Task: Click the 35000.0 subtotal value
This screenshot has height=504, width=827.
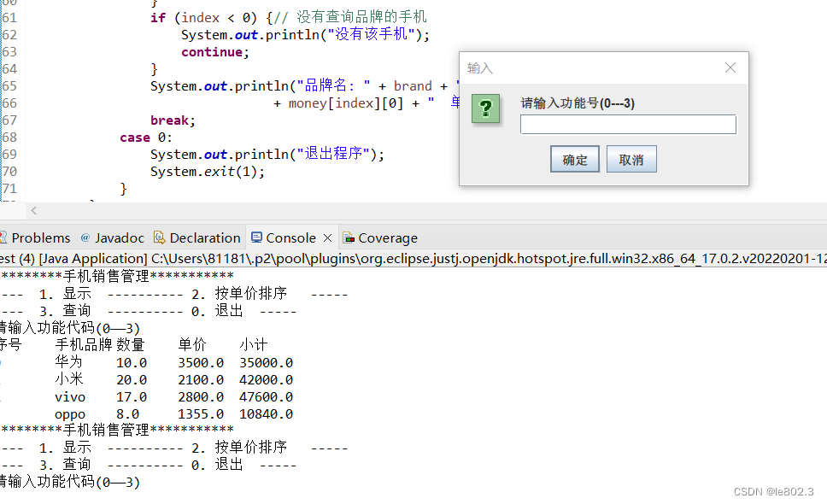Action: click(x=266, y=363)
